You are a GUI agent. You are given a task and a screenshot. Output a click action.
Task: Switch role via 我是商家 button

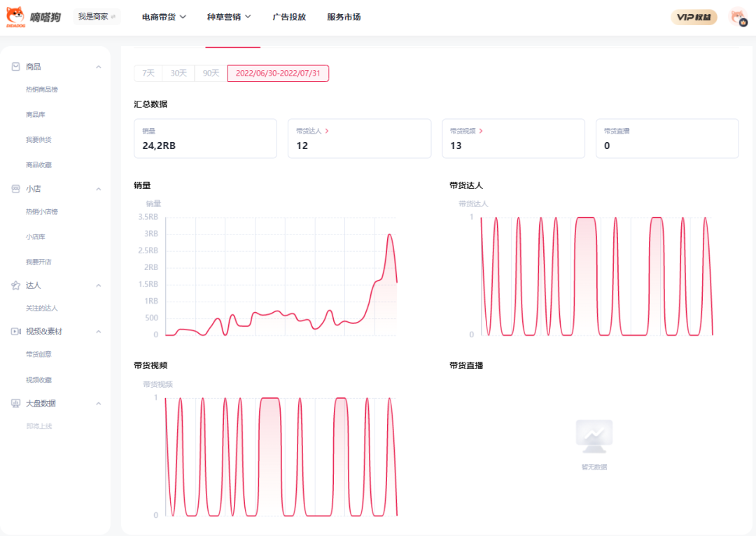(x=97, y=17)
